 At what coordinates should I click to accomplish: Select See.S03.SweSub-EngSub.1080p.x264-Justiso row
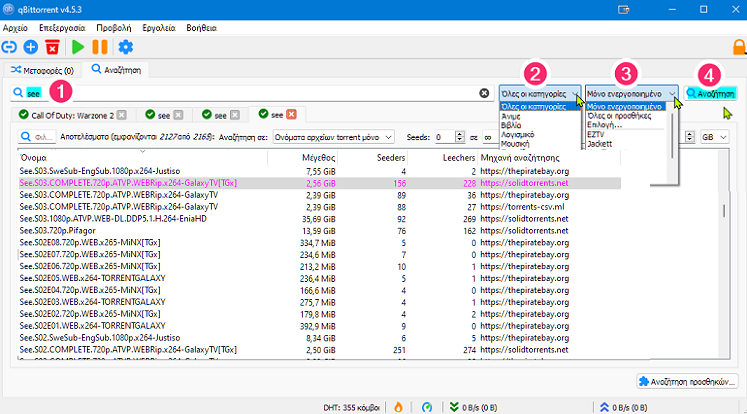pos(319,171)
